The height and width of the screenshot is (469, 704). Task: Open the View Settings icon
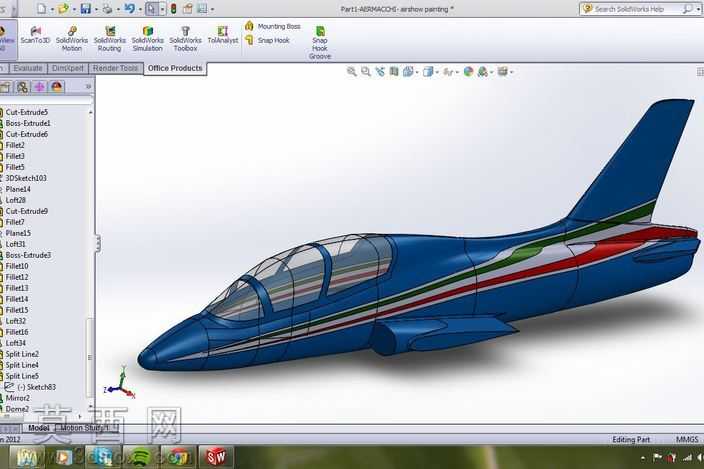click(x=502, y=72)
